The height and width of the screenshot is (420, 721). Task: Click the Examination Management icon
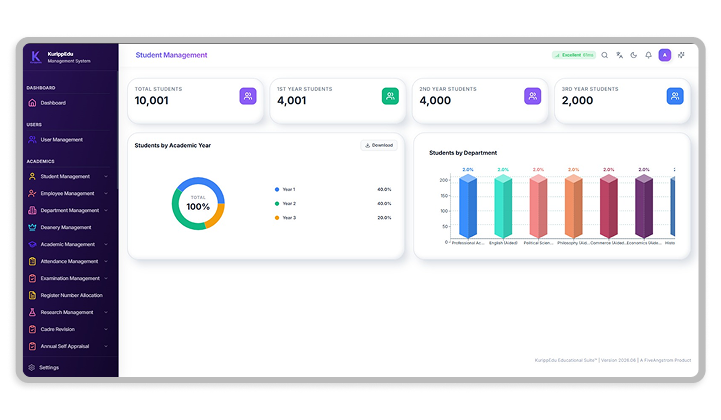coord(32,278)
